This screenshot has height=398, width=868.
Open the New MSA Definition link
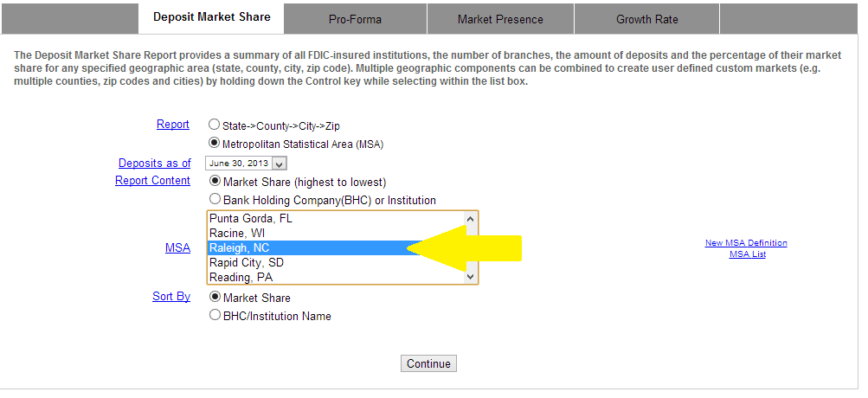[746, 243]
